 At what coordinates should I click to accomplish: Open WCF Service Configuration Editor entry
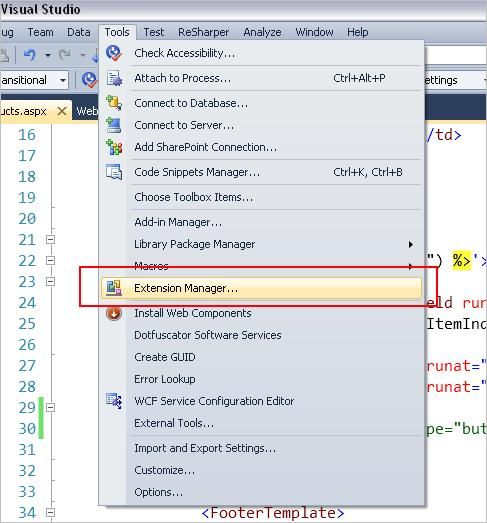coord(262,401)
